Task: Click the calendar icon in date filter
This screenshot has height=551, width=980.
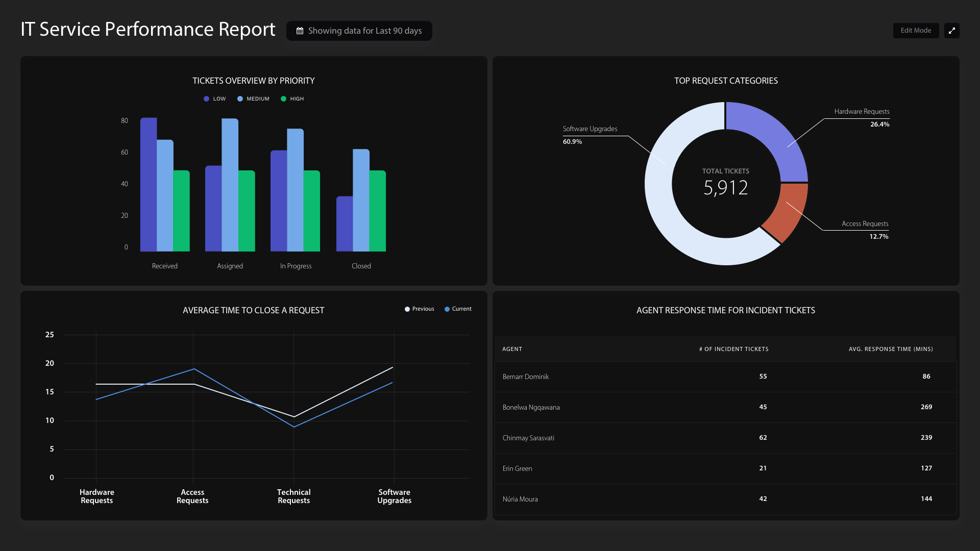Action: tap(300, 31)
